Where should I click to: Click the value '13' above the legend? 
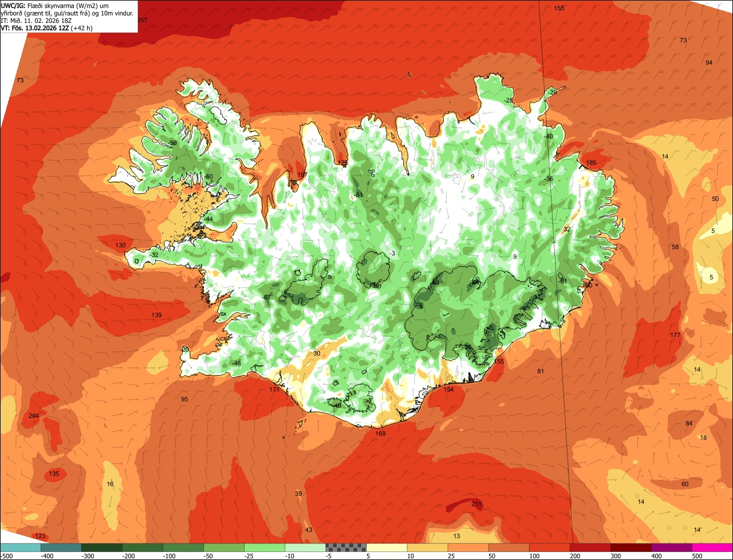[456, 536]
